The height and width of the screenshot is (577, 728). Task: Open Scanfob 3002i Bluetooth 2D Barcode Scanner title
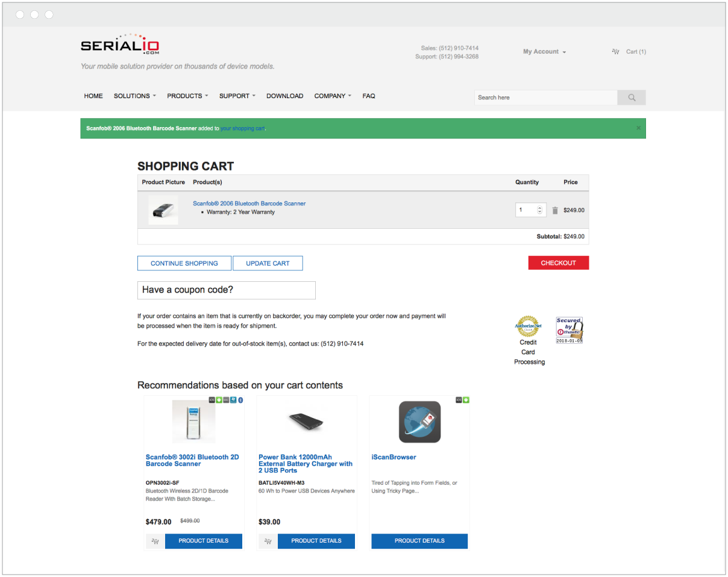click(192, 460)
